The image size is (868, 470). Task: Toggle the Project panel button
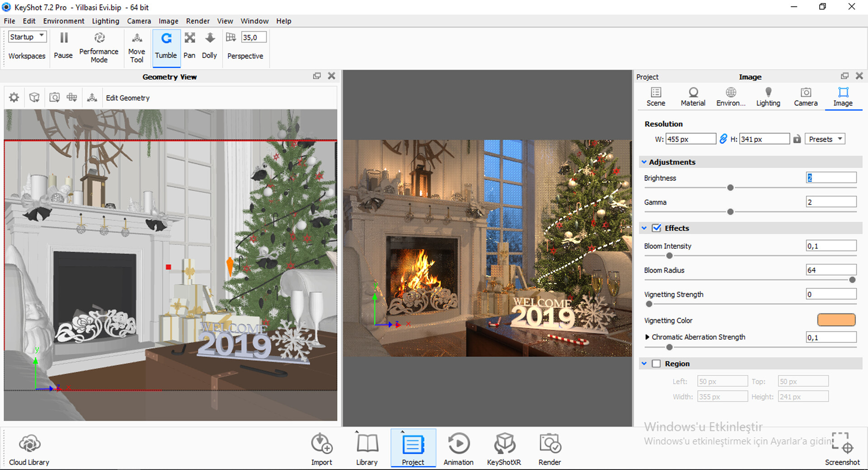tap(413, 448)
